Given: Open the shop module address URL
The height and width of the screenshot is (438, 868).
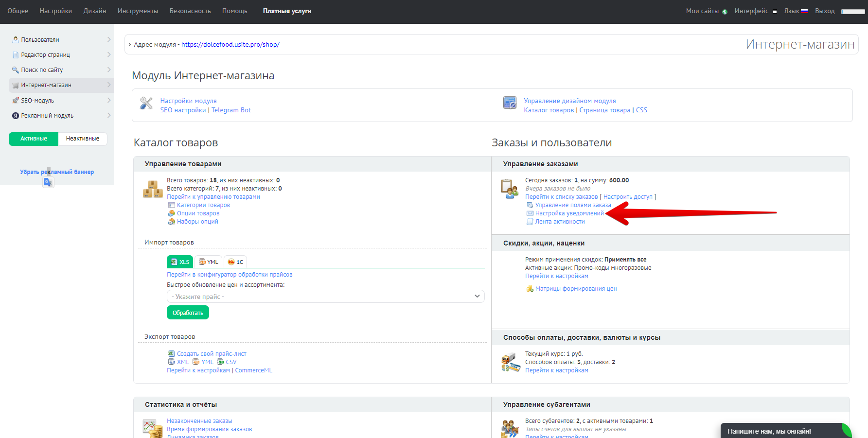Looking at the screenshot, I should pyautogui.click(x=230, y=44).
